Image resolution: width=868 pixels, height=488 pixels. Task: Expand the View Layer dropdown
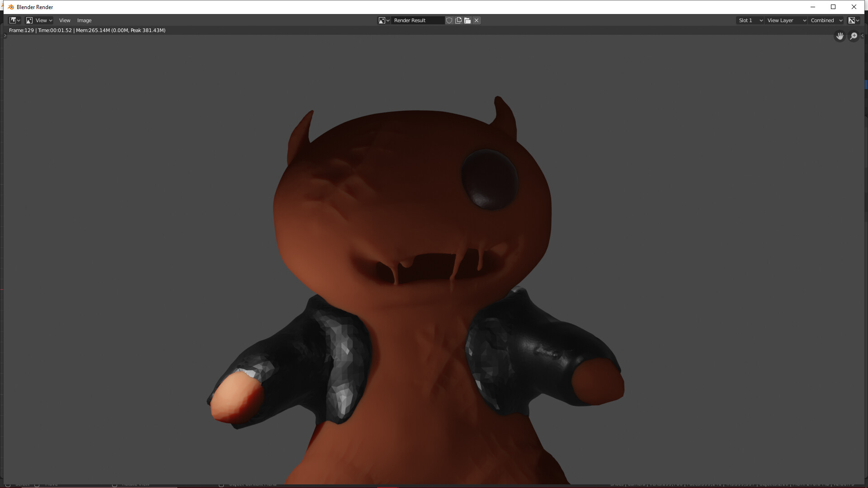point(786,20)
